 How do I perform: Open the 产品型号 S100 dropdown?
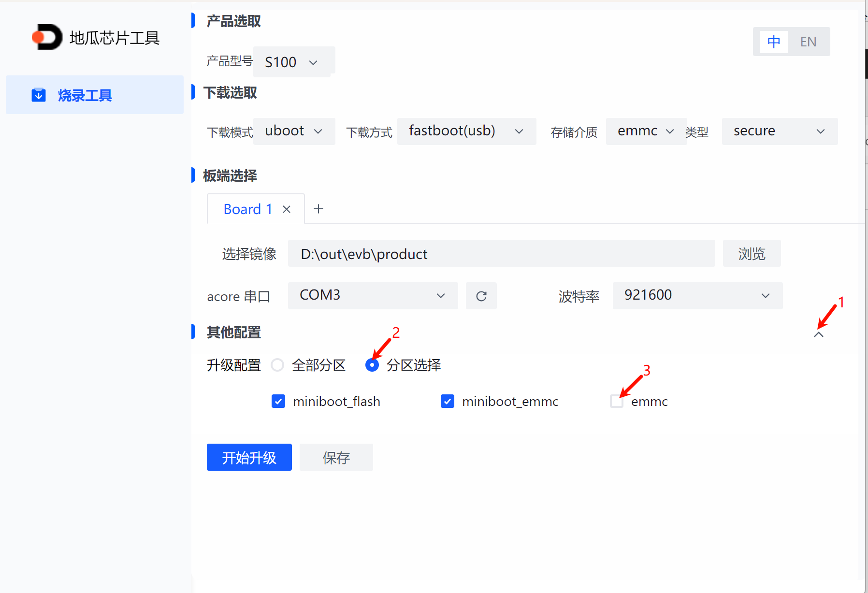[x=293, y=62]
